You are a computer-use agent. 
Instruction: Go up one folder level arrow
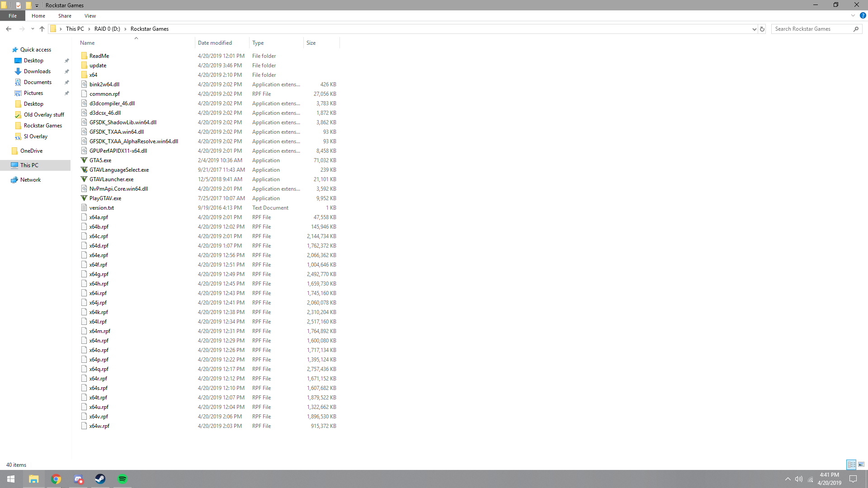point(42,29)
